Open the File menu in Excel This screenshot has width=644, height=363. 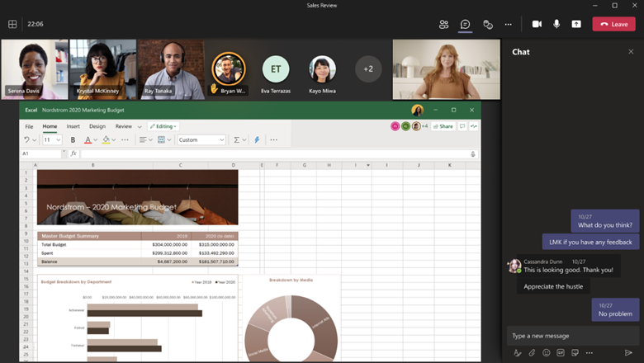click(29, 126)
